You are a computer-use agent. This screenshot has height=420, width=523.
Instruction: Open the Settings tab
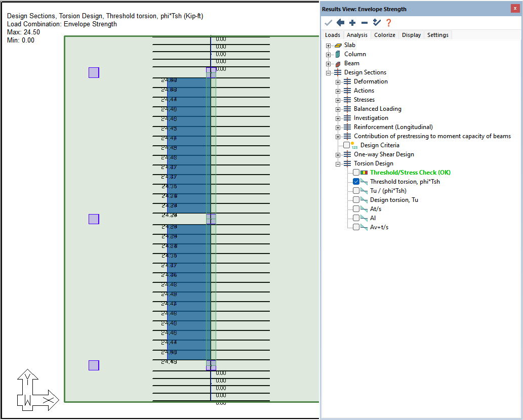pyautogui.click(x=437, y=35)
